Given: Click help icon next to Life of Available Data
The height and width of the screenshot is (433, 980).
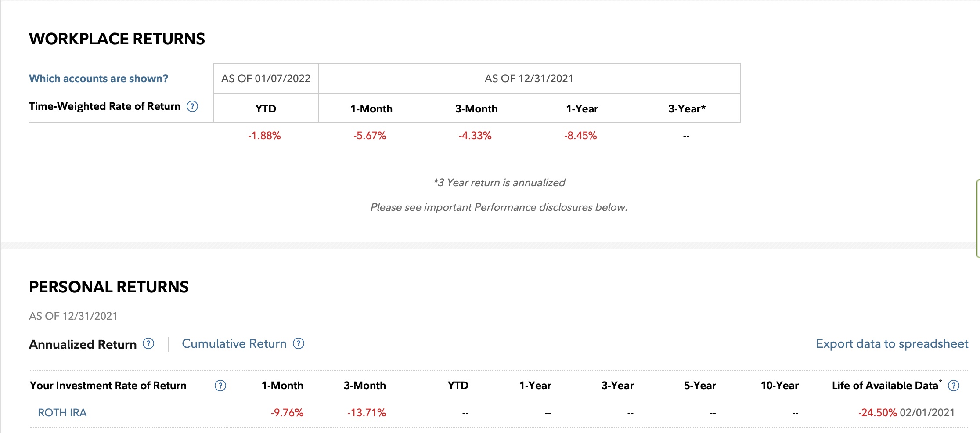Looking at the screenshot, I should (954, 386).
